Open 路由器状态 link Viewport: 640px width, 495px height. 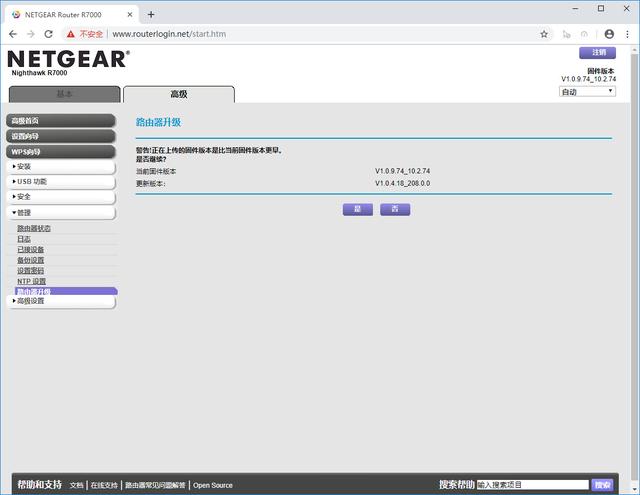pyautogui.click(x=34, y=229)
